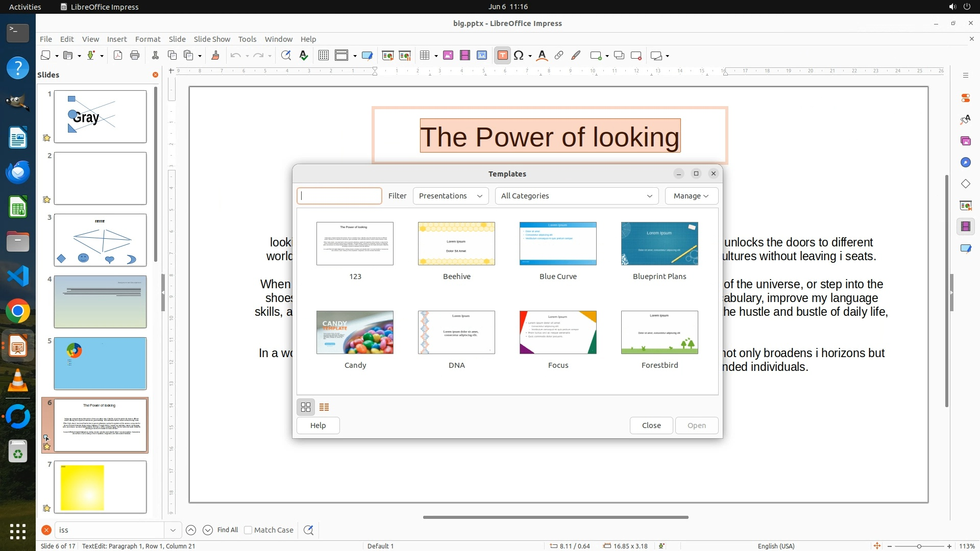Open the Format menu
980x551 pixels.
(x=148, y=39)
